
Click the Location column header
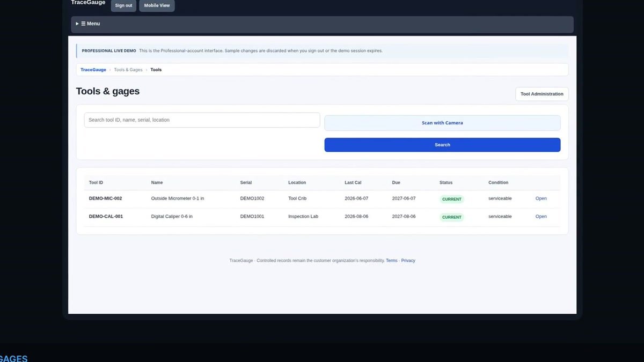pyautogui.click(x=297, y=183)
